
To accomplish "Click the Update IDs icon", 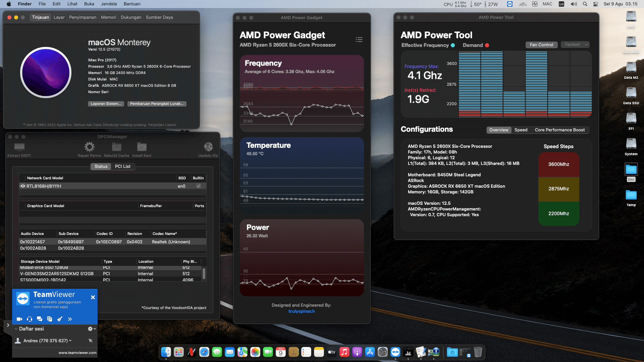I will point(208,146).
